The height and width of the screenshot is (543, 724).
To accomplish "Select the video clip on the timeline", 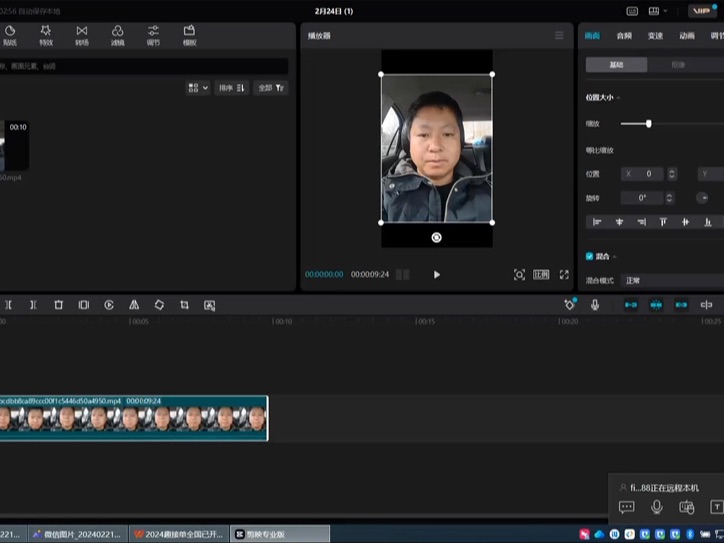I will (133, 418).
